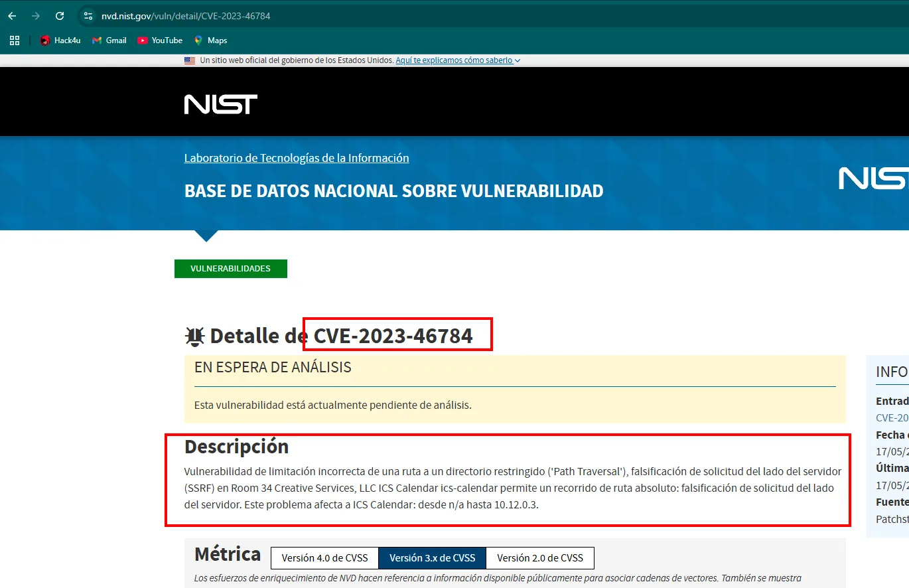This screenshot has width=909, height=588.
Task: Open Laboratorio de Tecnologías de la Información link
Action: (x=297, y=158)
